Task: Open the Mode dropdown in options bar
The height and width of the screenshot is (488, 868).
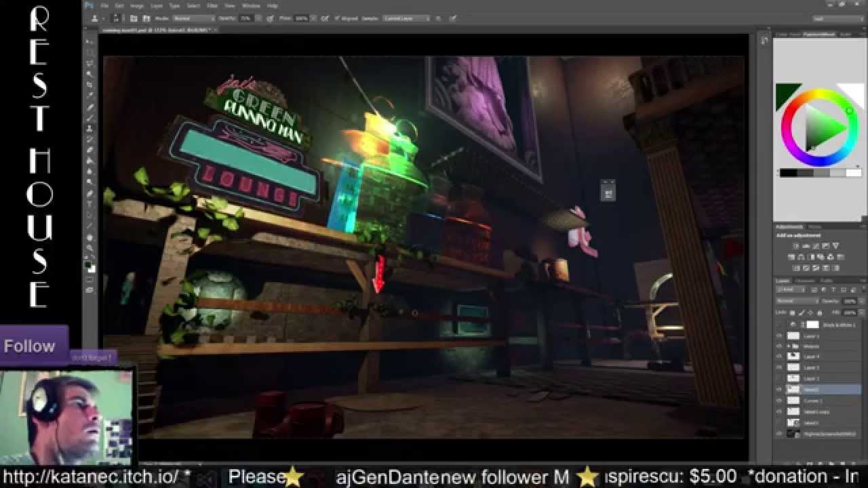Action: coord(195,18)
